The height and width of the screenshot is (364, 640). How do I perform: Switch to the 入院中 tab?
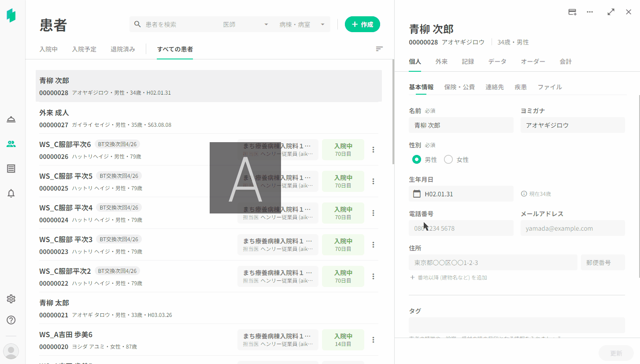tap(48, 49)
